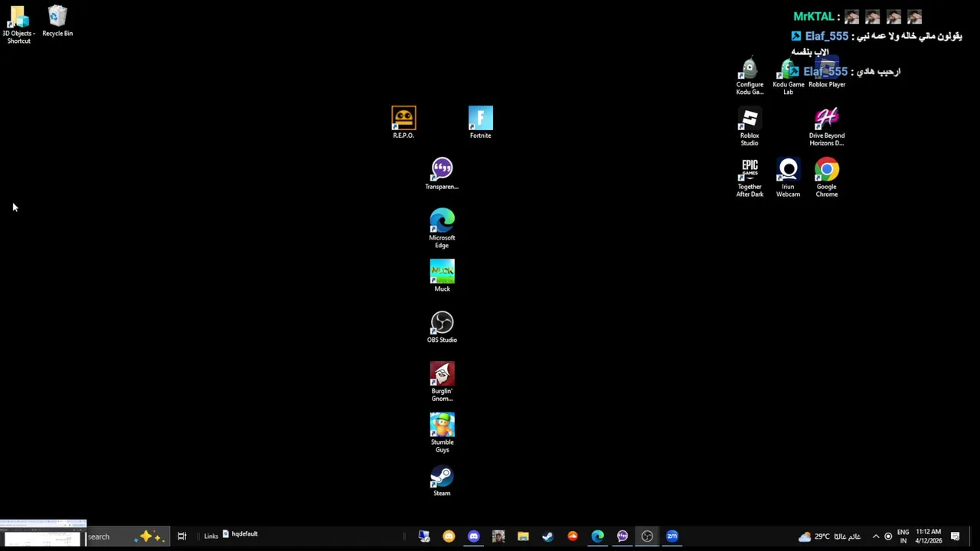Select the Google Chrome desktop icon
The width and height of the screenshot is (980, 551).
coord(827,178)
